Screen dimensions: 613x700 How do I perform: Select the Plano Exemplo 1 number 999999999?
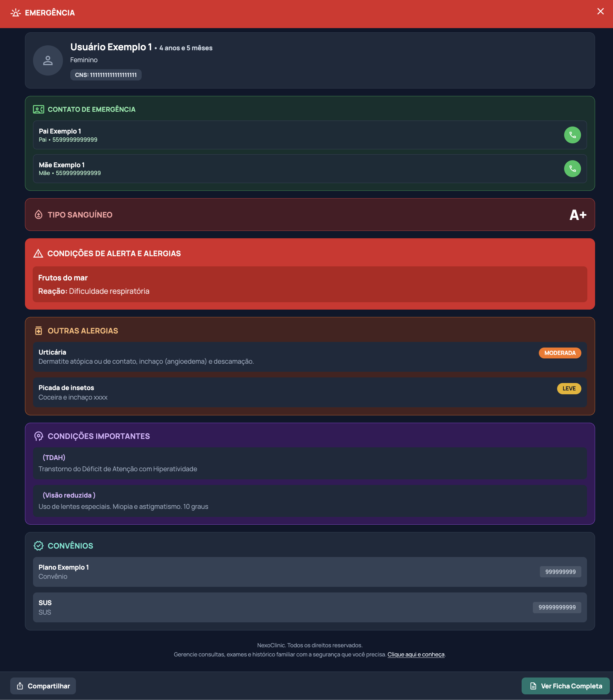[x=560, y=572]
